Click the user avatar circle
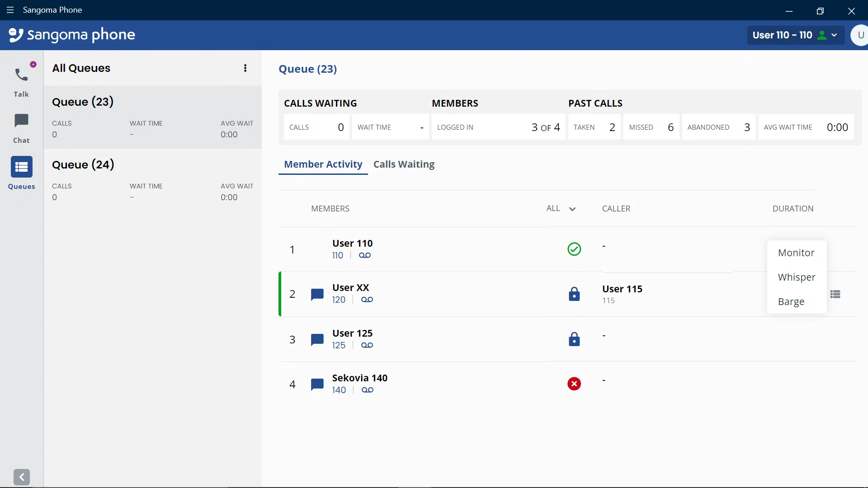This screenshot has height=488, width=868. point(859,35)
